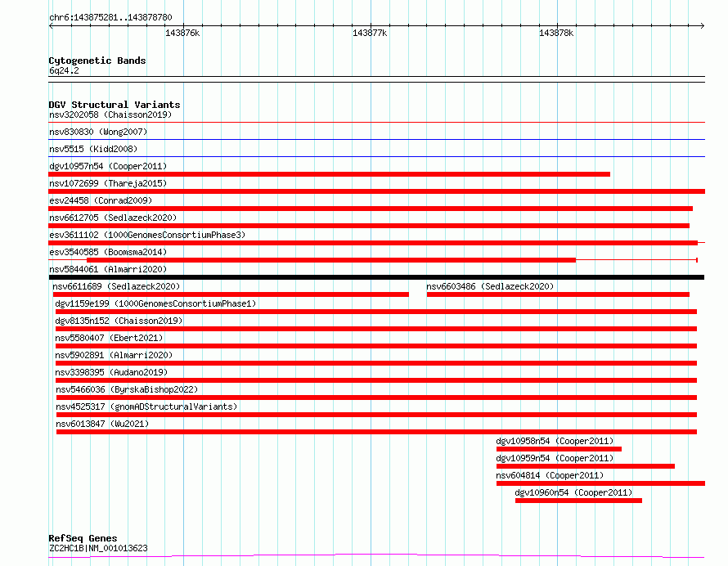Click the 143878k ruler marker
The height and width of the screenshot is (566, 728).
[x=556, y=33]
